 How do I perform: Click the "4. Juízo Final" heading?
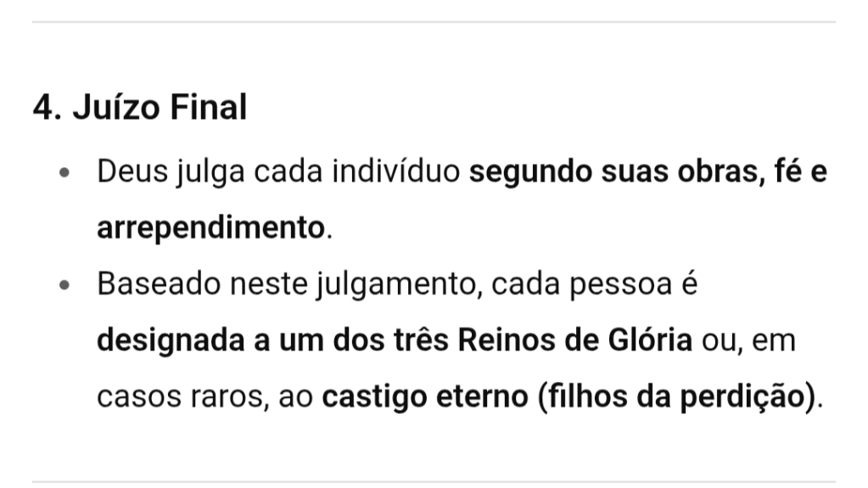[x=140, y=108]
